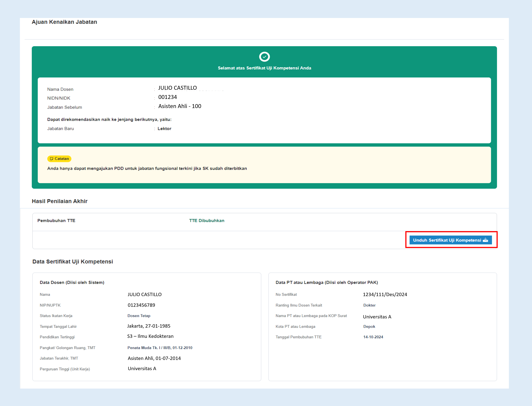The height and width of the screenshot is (406, 532).
Task: Click the Jabatan Sebelum value Asisten Ahli - 100
Action: pos(180,106)
